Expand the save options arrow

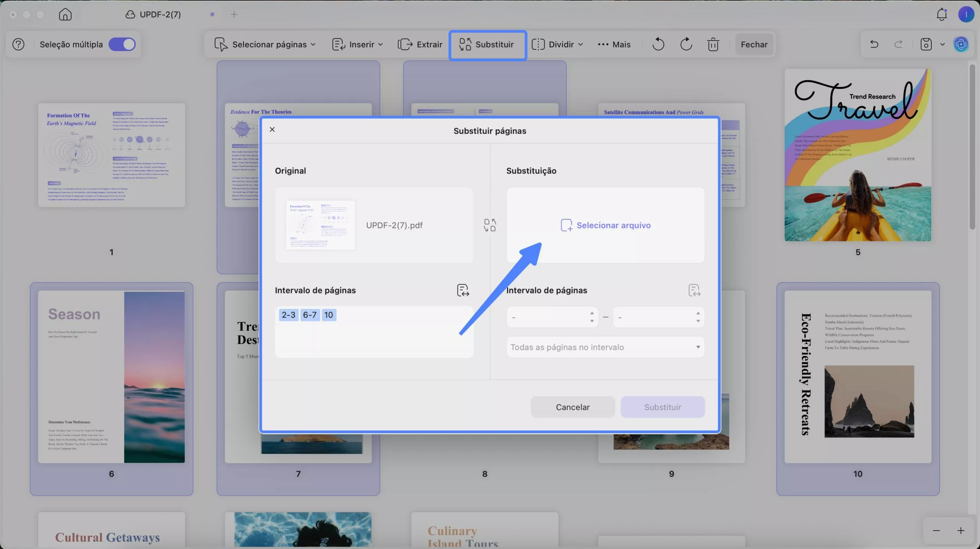pyautogui.click(x=942, y=44)
